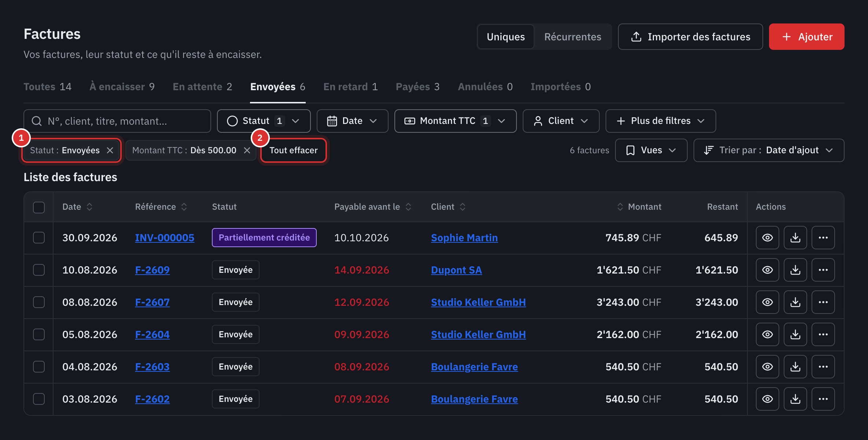The height and width of the screenshot is (440, 868).
Task: Tick the select-all checkbox in header
Action: [39, 207]
